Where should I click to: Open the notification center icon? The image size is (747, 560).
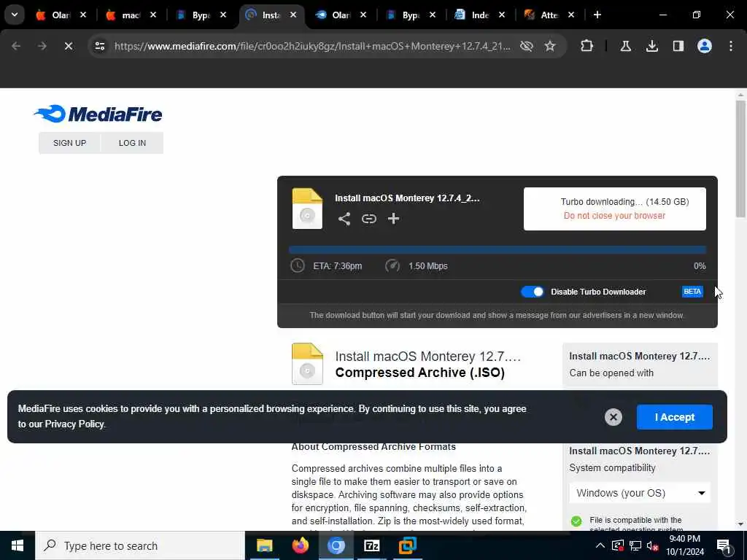tap(724, 546)
